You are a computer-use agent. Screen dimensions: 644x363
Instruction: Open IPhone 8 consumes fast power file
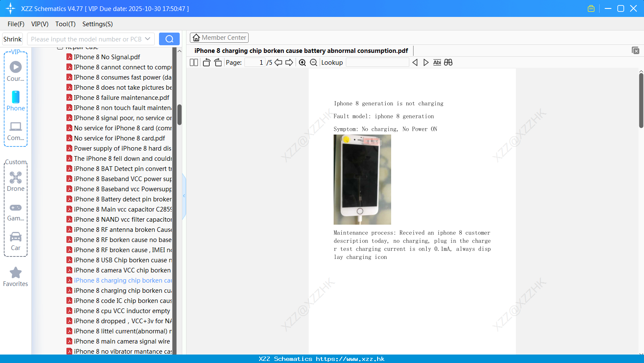[x=119, y=77]
